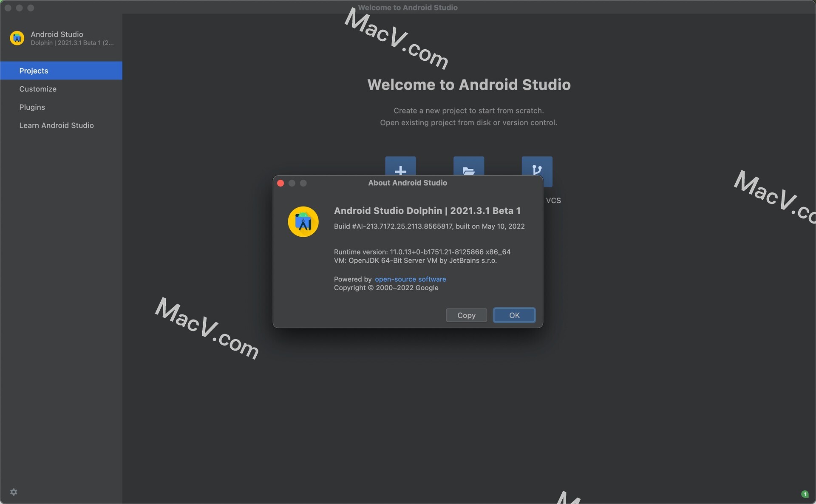Click the Android Studio Dolphin logo icon
The image size is (816, 504).
(x=302, y=221)
